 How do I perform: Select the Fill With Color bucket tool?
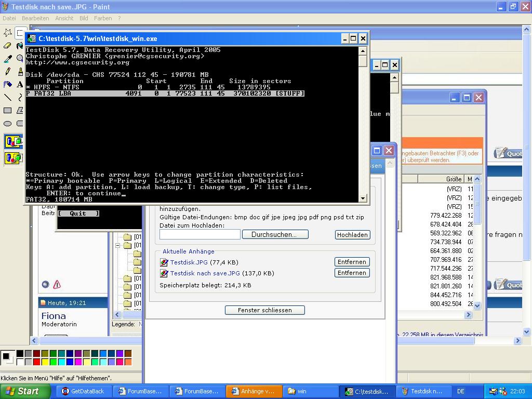(20, 46)
